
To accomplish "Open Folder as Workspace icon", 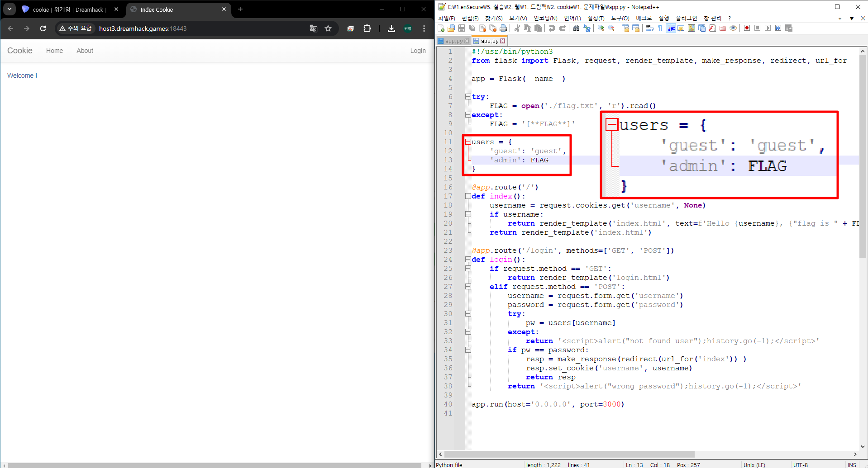I will (x=723, y=28).
